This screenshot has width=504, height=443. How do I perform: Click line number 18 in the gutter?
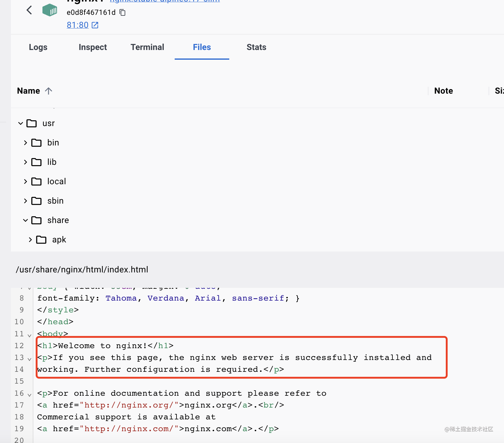coord(19,417)
